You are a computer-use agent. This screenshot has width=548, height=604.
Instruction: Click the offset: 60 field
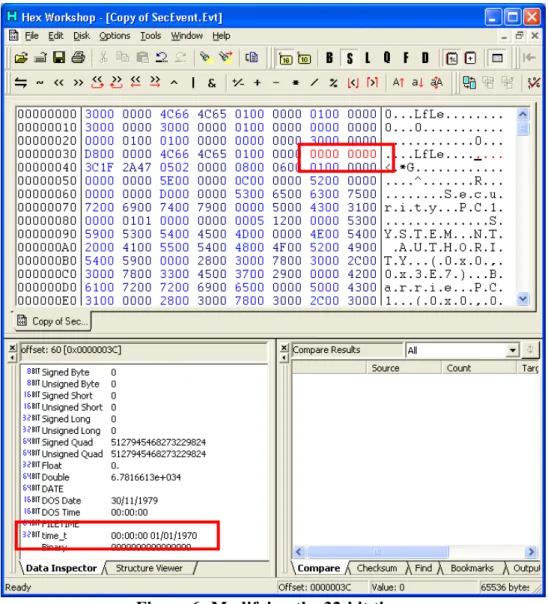(143, 350)
